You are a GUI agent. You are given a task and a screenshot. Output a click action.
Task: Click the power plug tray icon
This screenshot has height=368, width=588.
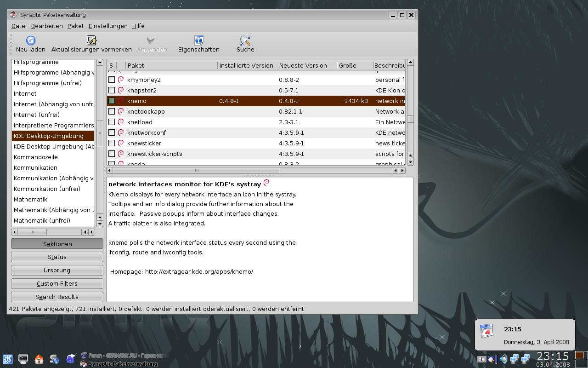[x=492, y=359]
